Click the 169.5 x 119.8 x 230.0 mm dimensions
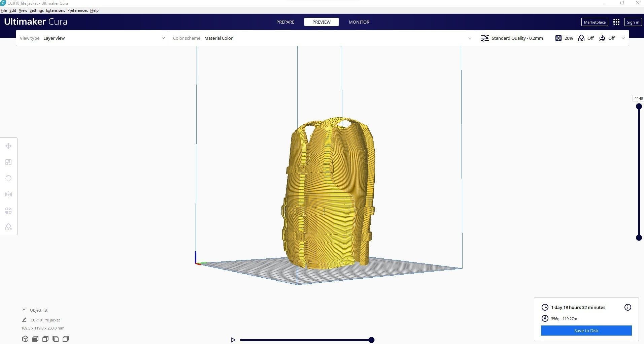Image resolution: width=644 pixels, height=344 pixels. (43, 328)
